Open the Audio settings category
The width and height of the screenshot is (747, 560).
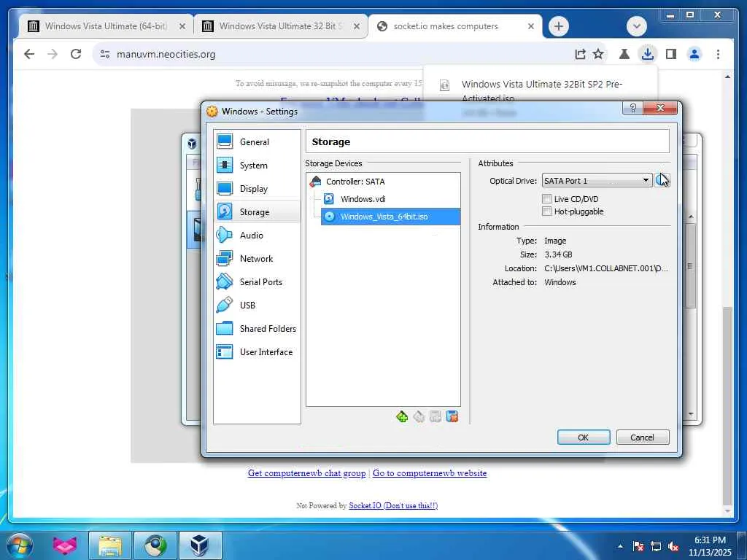(257, 236)
